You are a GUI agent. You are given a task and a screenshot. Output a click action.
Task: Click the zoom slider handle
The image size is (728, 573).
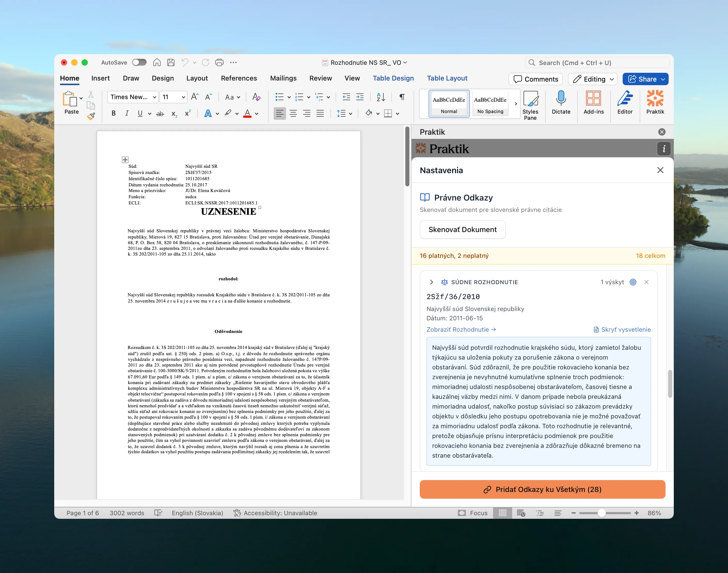(602, 513)
